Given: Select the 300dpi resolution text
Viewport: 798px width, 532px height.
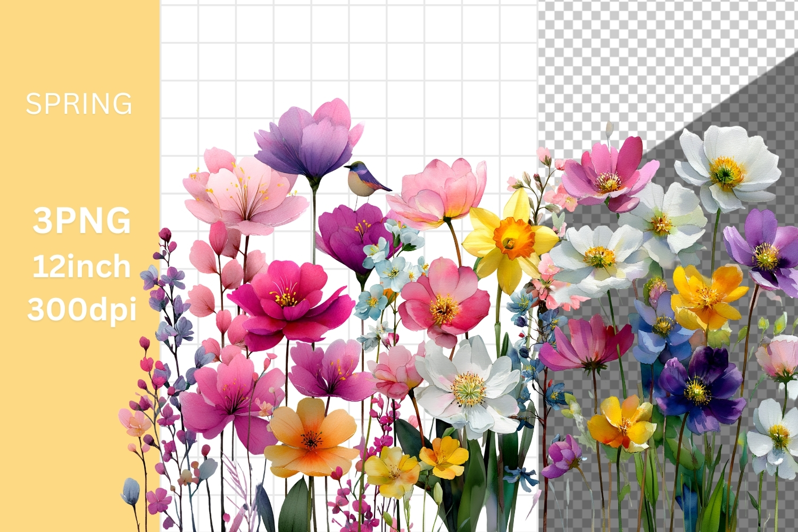Looking at the screenshot, I should [81, 309].
